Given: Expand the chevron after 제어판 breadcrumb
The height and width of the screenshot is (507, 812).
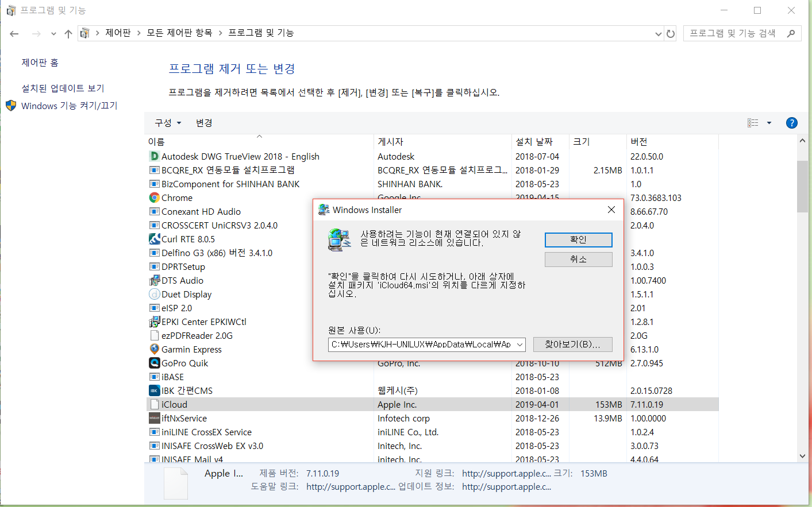Looking at the screenshot, I should [x=139, y=33].
